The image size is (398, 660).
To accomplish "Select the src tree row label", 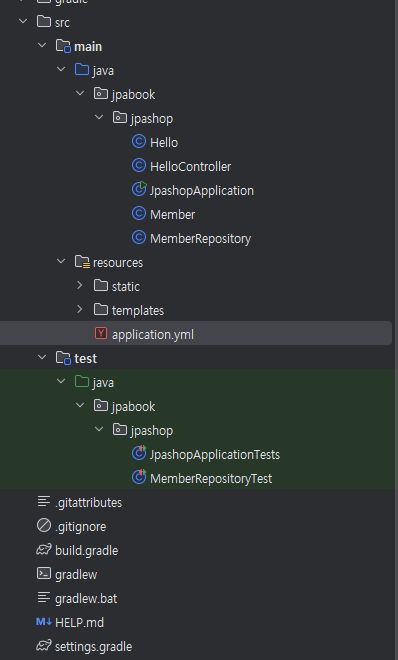I will click(x=62, y=22).
